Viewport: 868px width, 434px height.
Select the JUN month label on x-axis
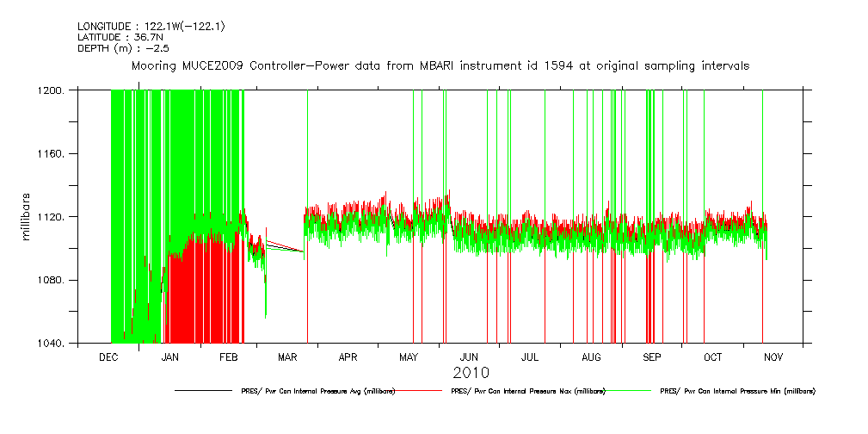pyautogui.click(x=470, y=356)
